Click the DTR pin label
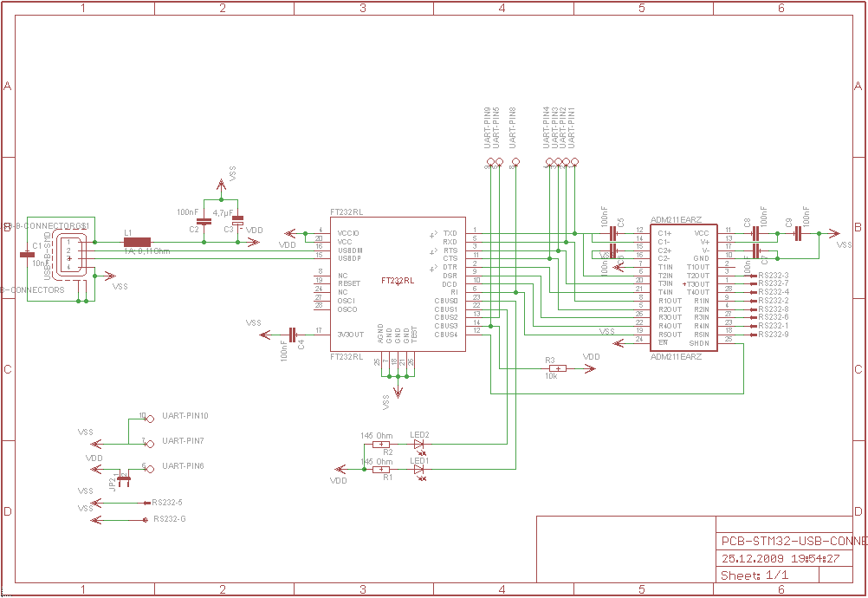868x598 pixels. click(x=450, y=267)
